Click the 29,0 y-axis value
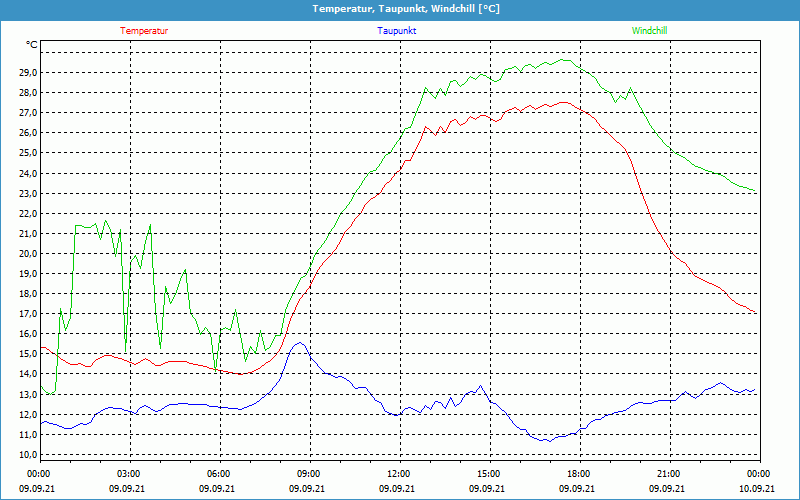This screenshot has width=800, height=500. 29,73
